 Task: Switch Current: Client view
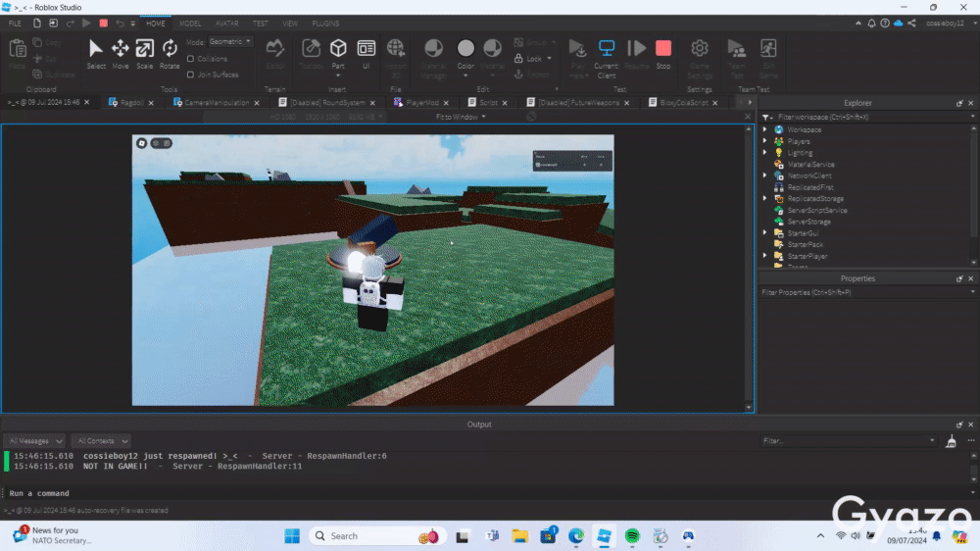tap(607, 58)
